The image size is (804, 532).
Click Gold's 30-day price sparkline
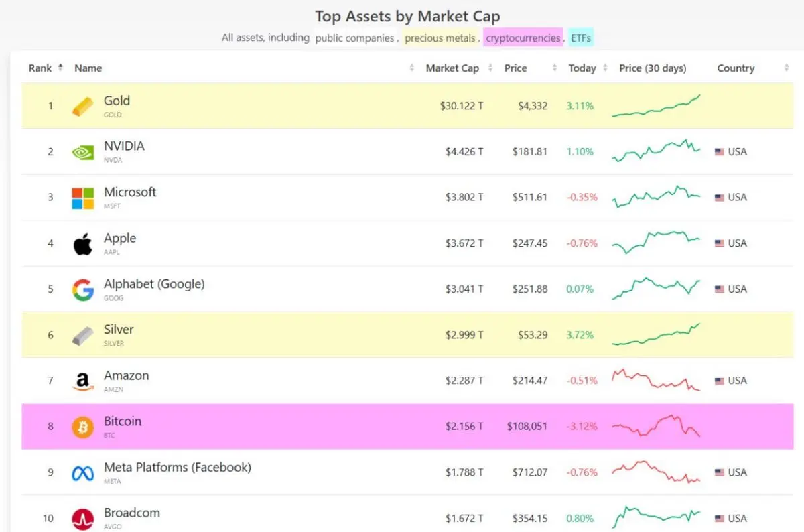click(x=656, y=106)
